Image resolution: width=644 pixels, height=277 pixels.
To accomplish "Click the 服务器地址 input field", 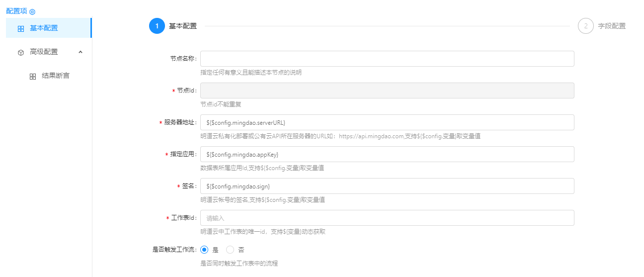I will pyautogui.click(x=387, y=122).
